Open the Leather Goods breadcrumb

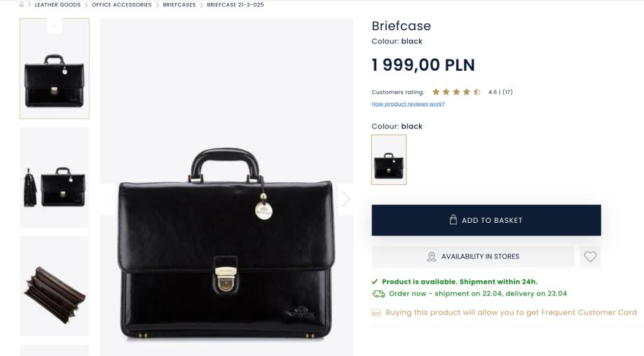pyautogui.click(x=57, y=5)
